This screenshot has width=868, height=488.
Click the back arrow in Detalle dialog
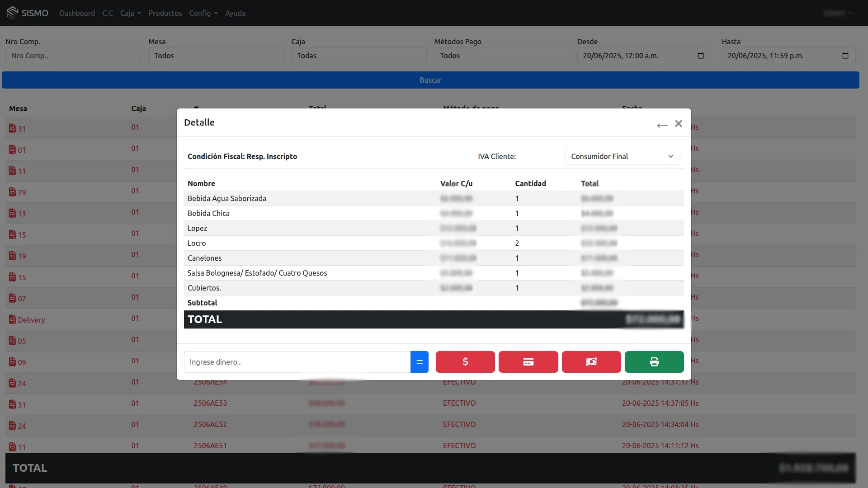coord(662,126)
